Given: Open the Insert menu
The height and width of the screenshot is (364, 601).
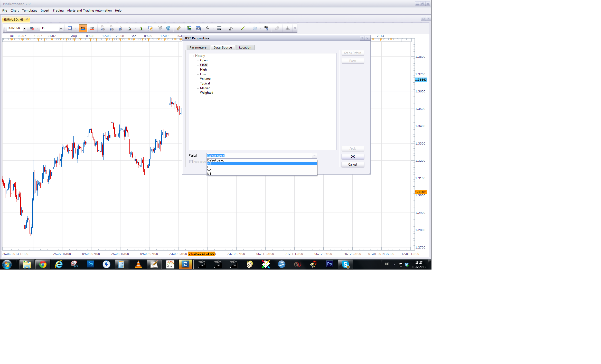Looking at the screenshot, I should [x=45, y=11].
